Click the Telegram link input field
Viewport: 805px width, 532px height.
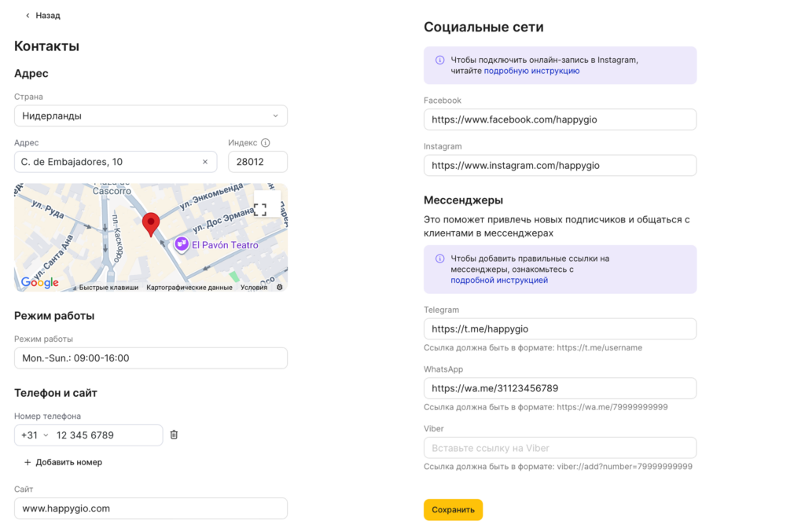click(x=560, y=328)
